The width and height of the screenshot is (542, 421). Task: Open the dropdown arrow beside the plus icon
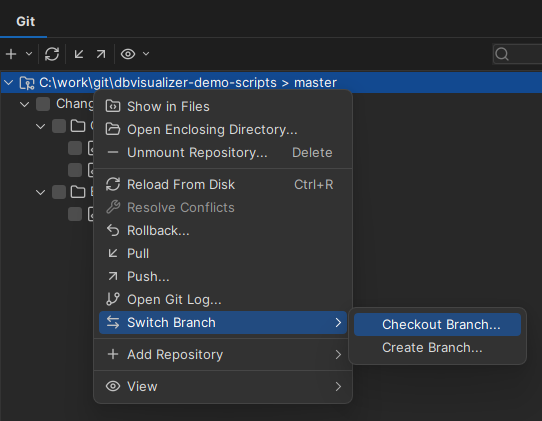pyautogui.click(x=29, y=54)
